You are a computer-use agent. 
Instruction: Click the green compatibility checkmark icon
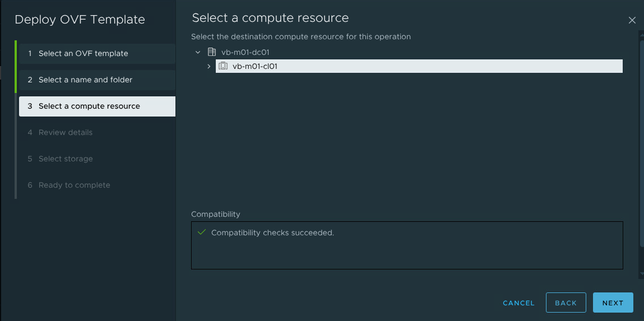(x=201, y=232)
